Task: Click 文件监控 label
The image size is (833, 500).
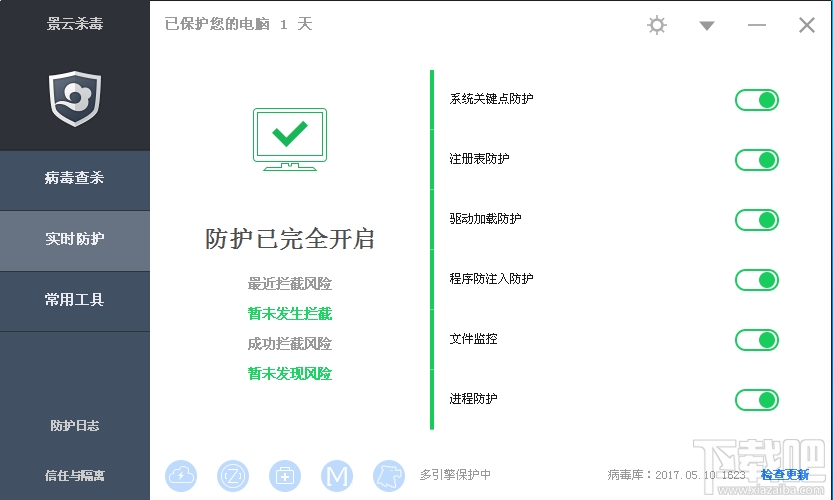Action: tap(473, 339)
